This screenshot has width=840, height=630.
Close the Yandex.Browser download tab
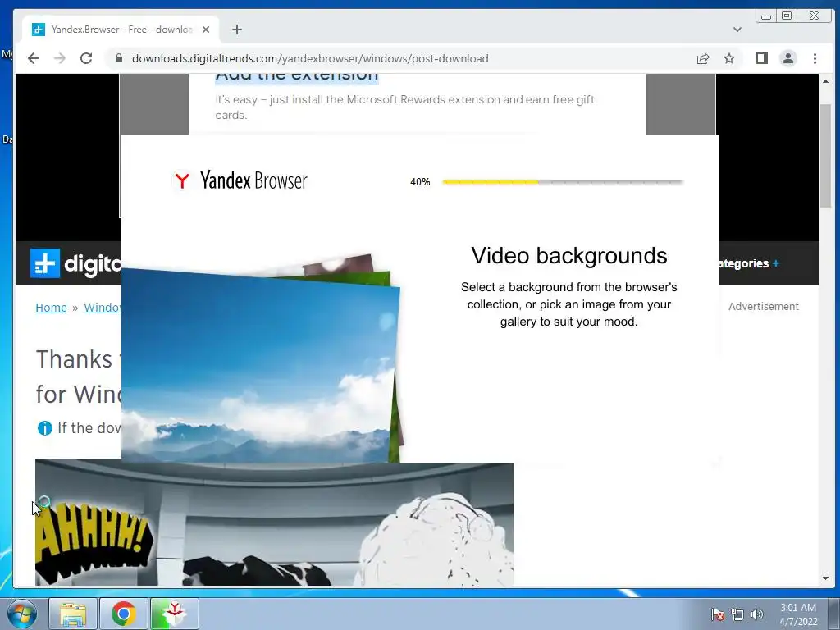click(x=206, y=30)
